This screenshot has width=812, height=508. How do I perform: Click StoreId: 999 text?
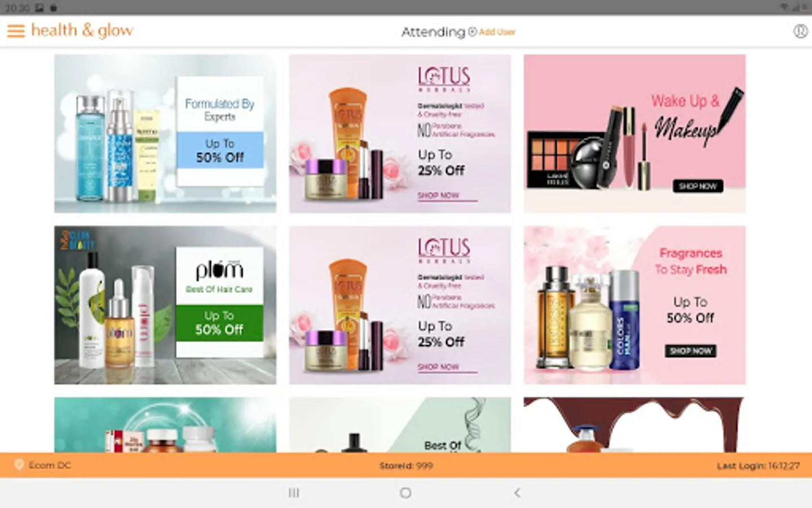point(406,466)
